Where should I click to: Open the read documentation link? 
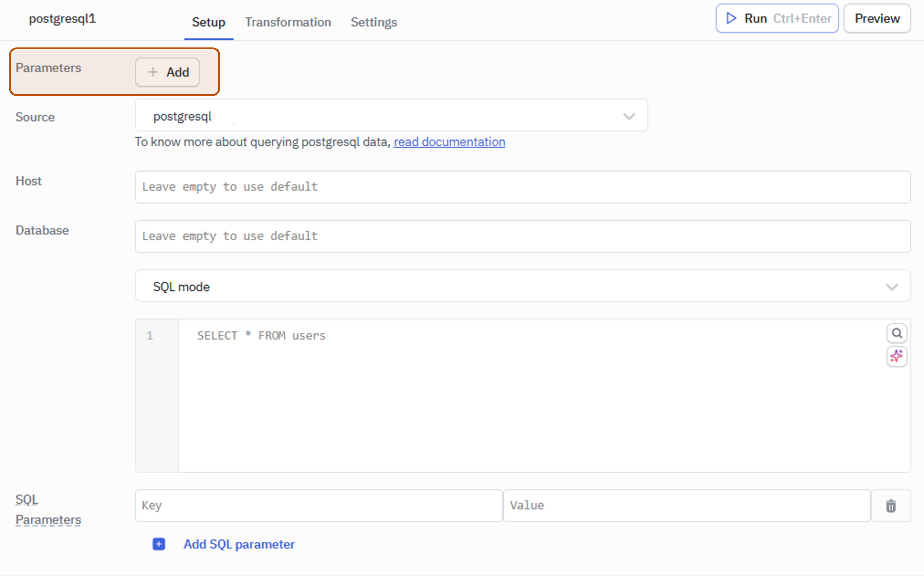[x=449, y=142]
